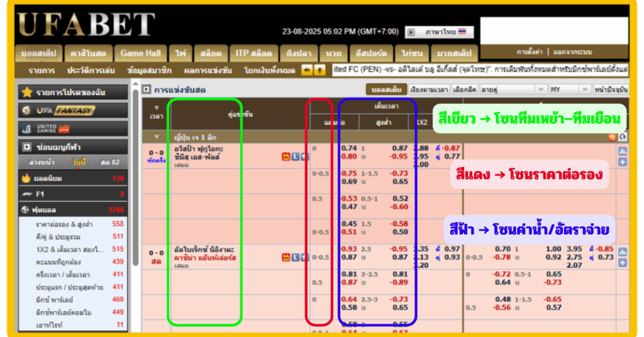Select the ล่วงหน้า sidebar tab
The height and width of the screenshot is (337, 644).
pos(42,162)
